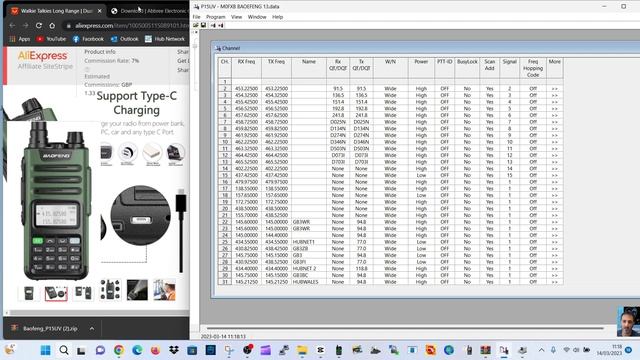Click the P15UV bottom horizontal scrollbar
640x360 pixels.
[404, 328]
